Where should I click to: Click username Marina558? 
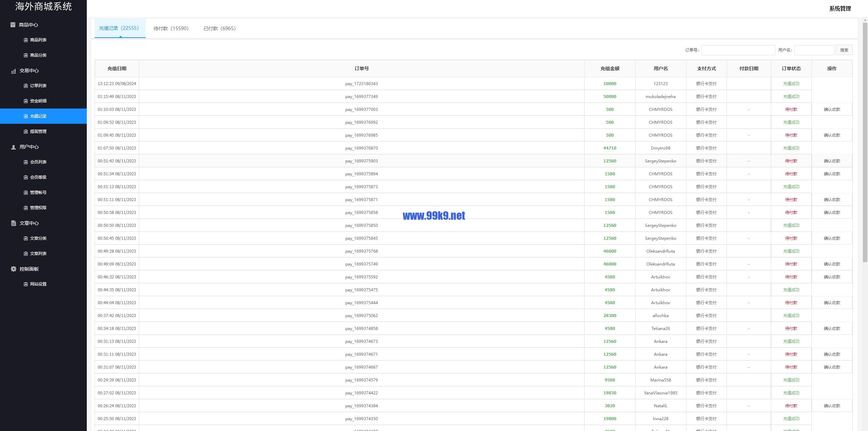[660, 380]
